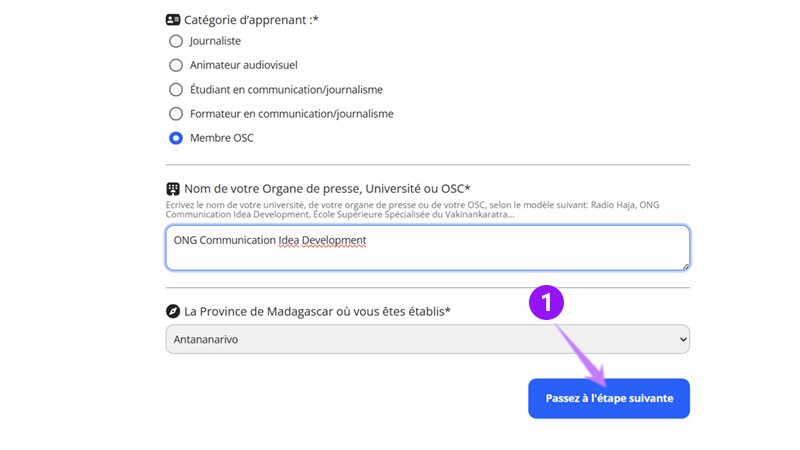Click the selected Membre OSC radio button

click(176, 138)
